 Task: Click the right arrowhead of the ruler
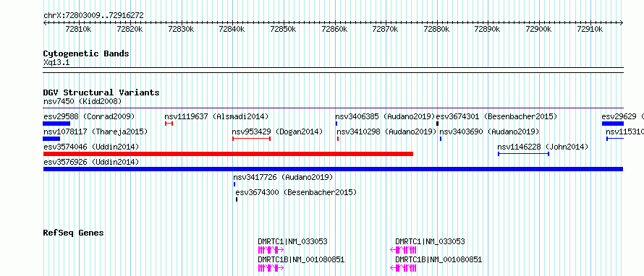tap(622, 23)
